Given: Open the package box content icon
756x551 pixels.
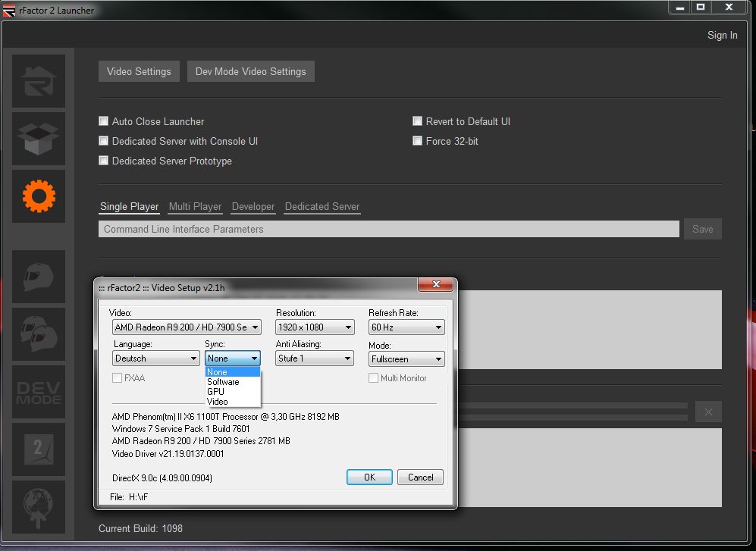Looking at the screenshot, I should (39, 139).
